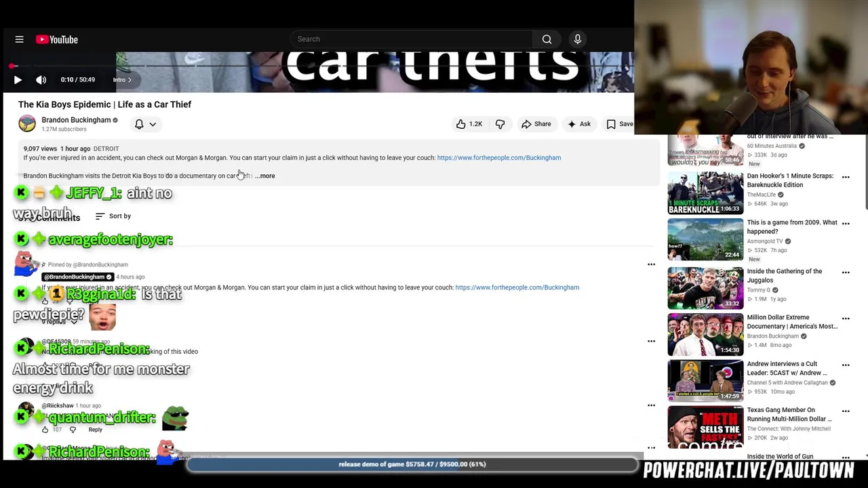Open options menu for pinned comment

coord(651,264)
